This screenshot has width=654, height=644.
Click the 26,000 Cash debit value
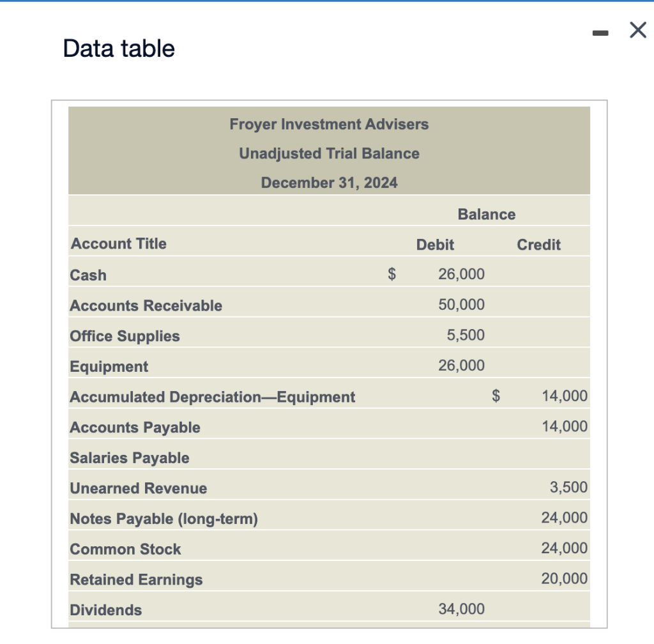[x=460, y=273]
